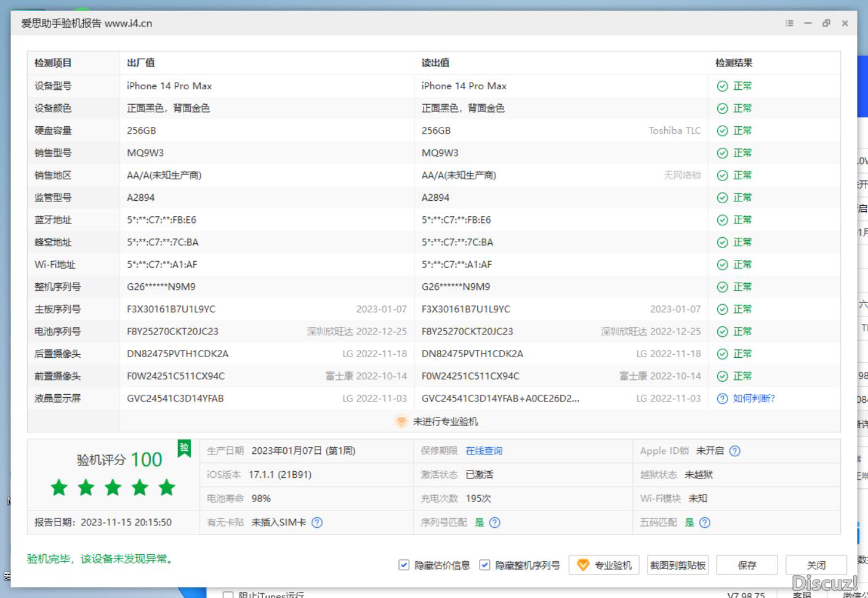Click the first green rating star
The image size is (868, 598).
pos(59,488)
